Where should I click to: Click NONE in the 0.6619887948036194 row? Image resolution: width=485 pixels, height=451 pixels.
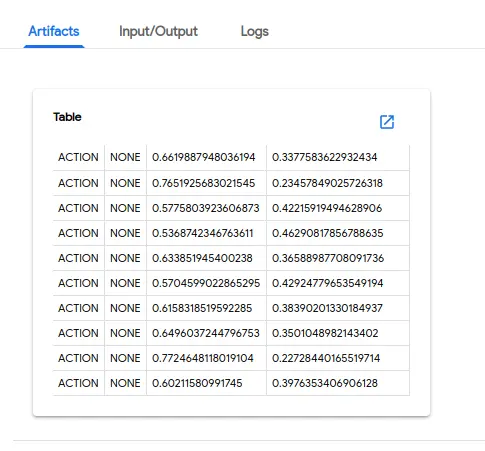click(x=125, y=157)
